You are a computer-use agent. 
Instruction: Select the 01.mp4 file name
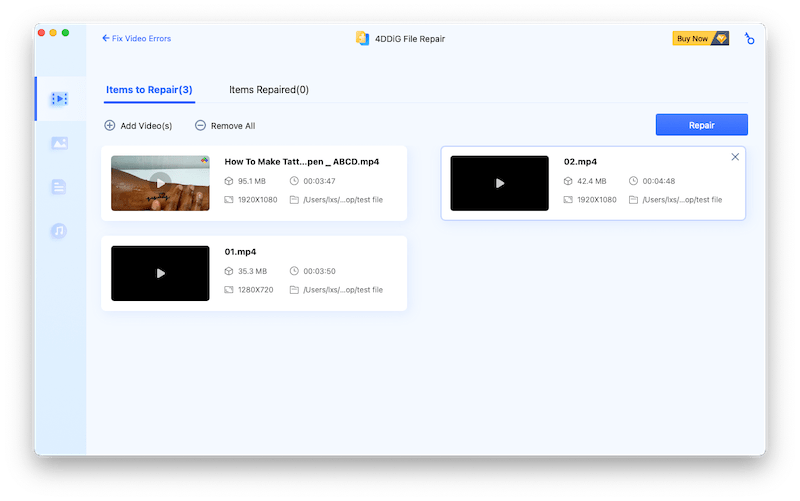click(x=240, y=252)
